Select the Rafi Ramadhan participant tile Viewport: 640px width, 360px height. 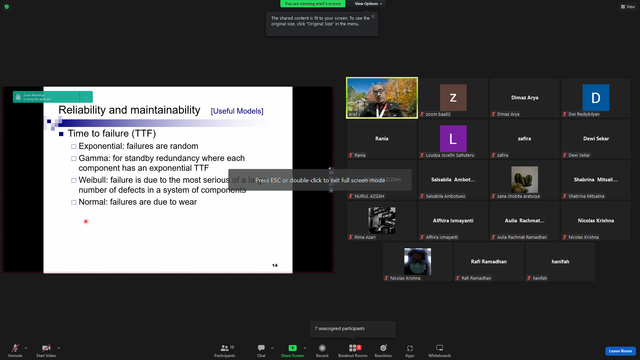(489, 262)
